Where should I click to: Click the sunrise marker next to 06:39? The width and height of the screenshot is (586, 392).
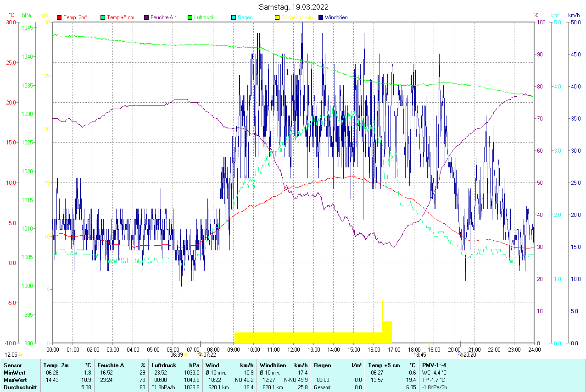coord(185,355)
